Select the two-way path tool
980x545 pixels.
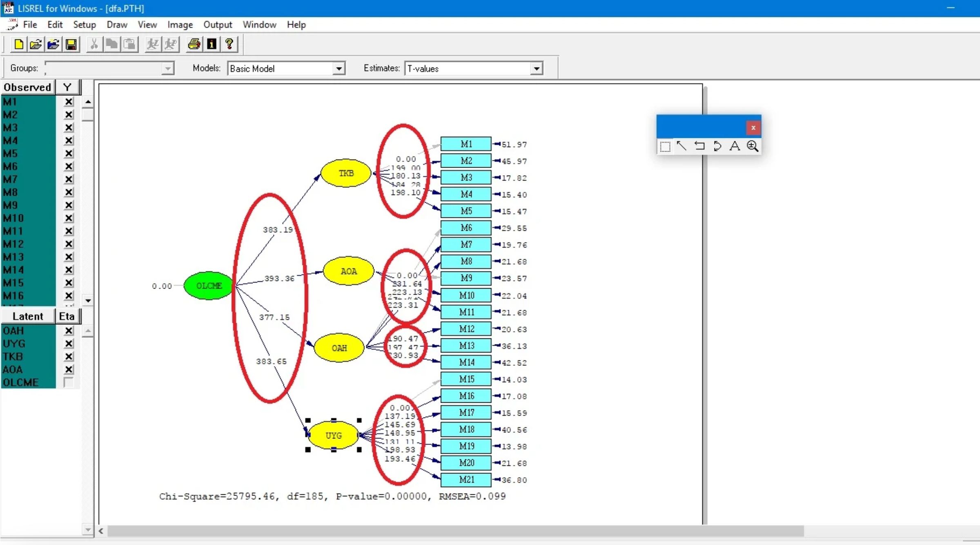click(700, 146)
